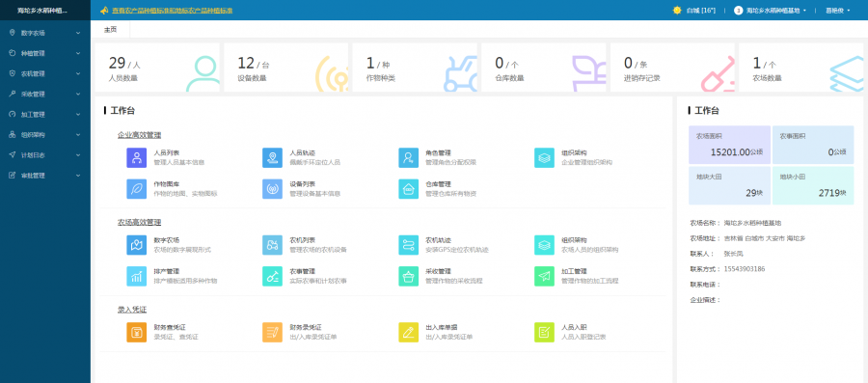Image resolution: width=868 pixels, height=383 pixels.
Task: Open the 农事管理 shovel icon
Action: (x=272, y=276)
